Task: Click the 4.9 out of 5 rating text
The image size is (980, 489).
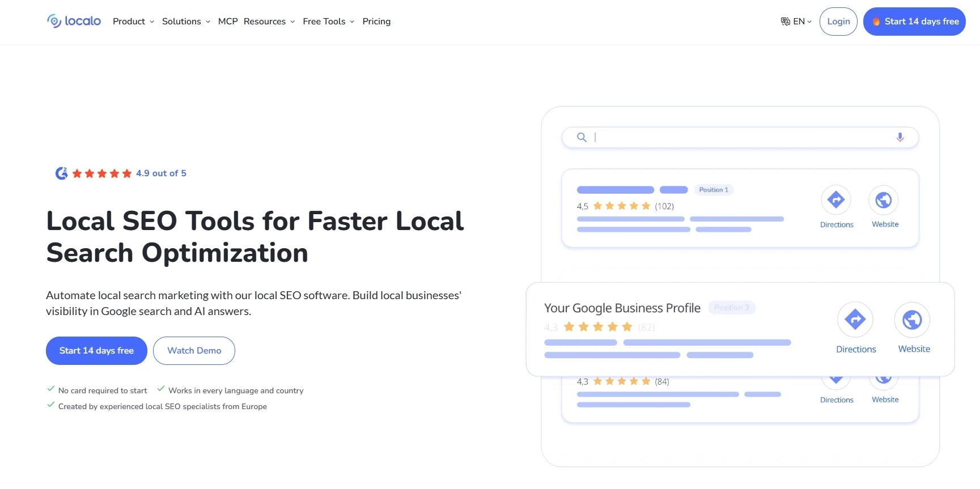Action: (x=161, y=173)
